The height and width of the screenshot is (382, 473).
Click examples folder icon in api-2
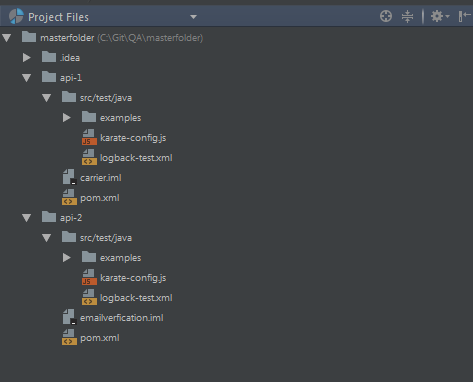(89, 257)
